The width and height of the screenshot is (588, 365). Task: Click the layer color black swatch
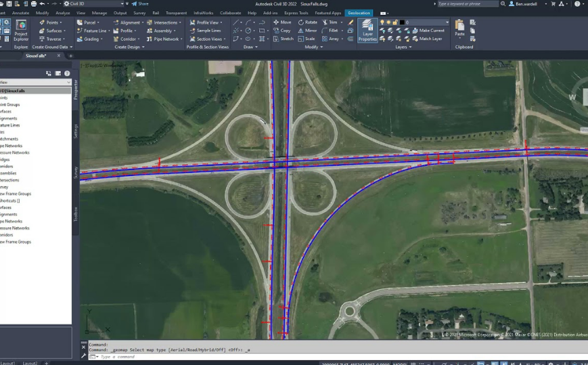tap(402, 22)
